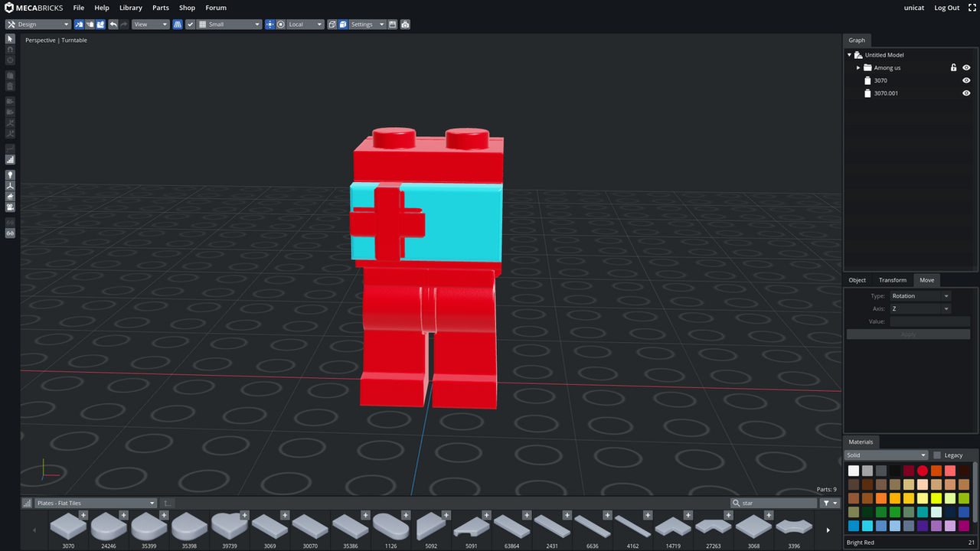
Task: Open the Design mode dropdown
Action: pyautogui.click(x=38, y=24)
